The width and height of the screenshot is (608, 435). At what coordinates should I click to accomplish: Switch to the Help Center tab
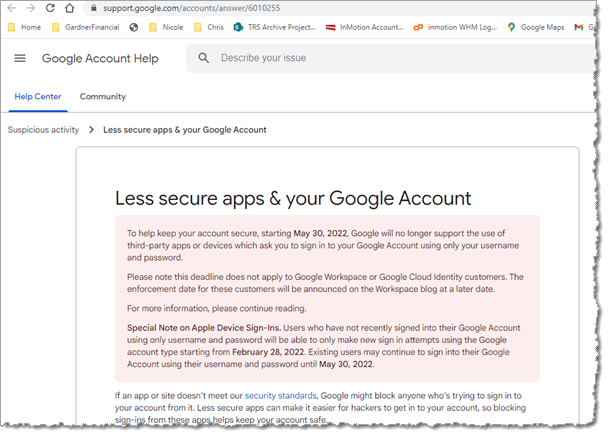[37, 96]
